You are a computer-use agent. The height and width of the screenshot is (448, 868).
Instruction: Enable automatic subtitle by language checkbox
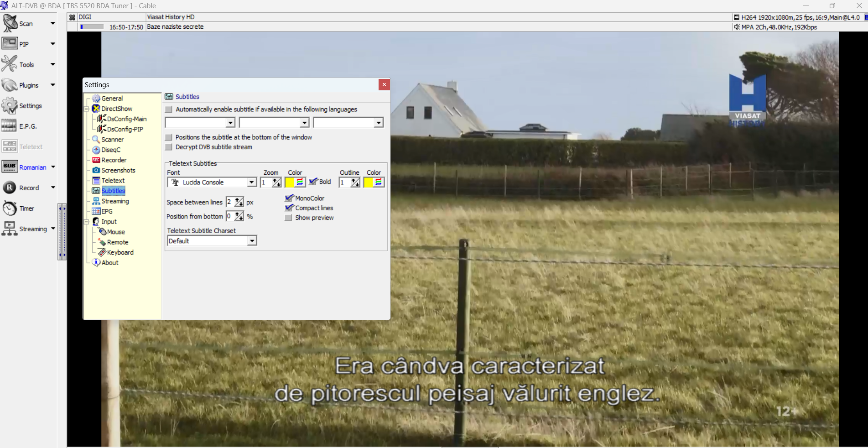(169, 109)
